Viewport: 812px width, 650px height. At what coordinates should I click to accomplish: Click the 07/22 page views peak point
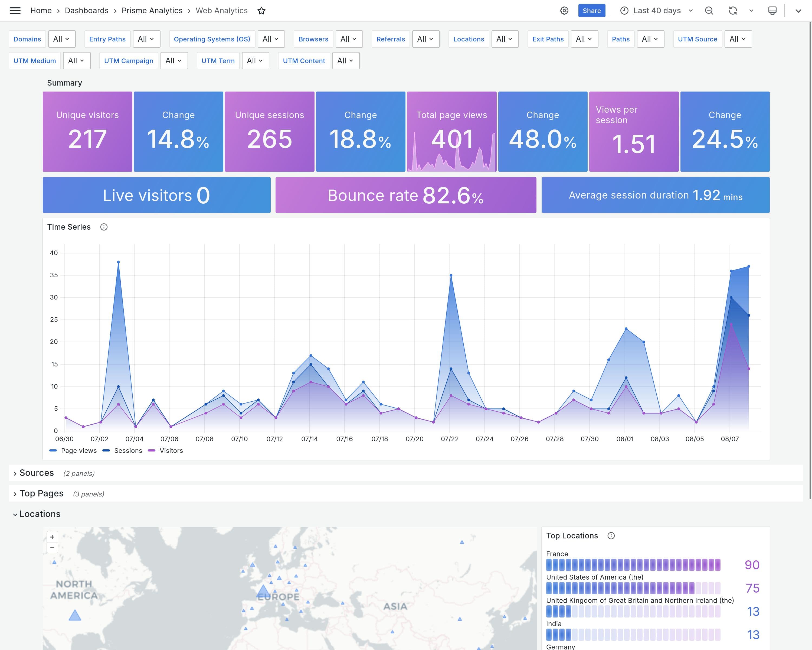coord(451,275)
